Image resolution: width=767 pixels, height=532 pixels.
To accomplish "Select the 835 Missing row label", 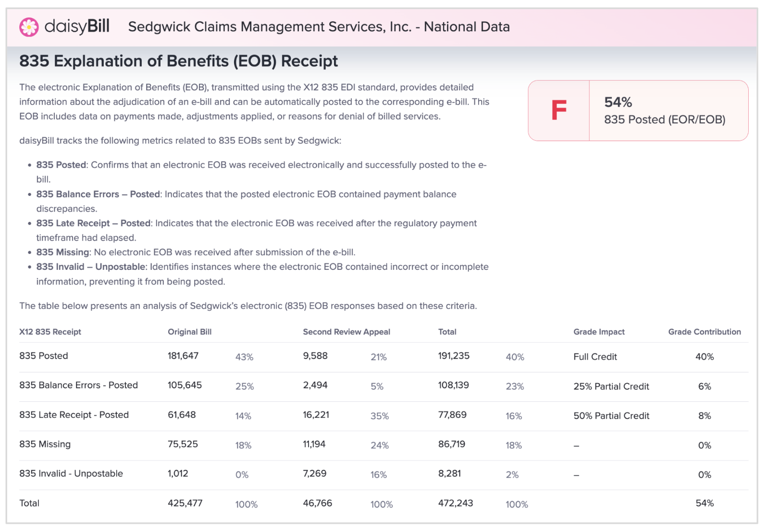I will click(x=45, y=444).
